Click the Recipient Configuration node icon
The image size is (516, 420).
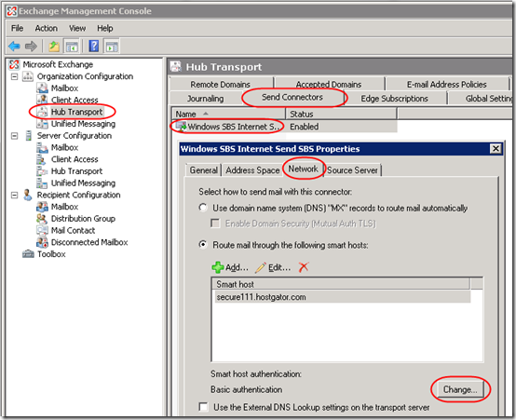tap(28, 195)
